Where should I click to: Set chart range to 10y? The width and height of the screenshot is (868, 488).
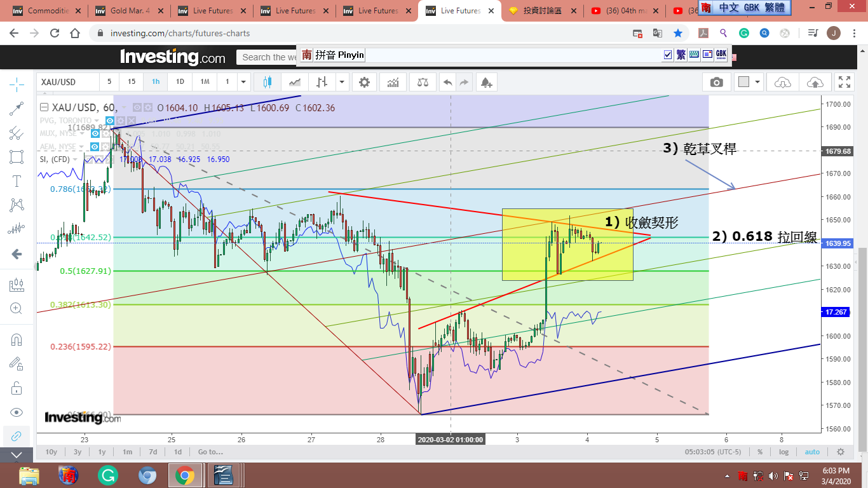coord(51,452)
